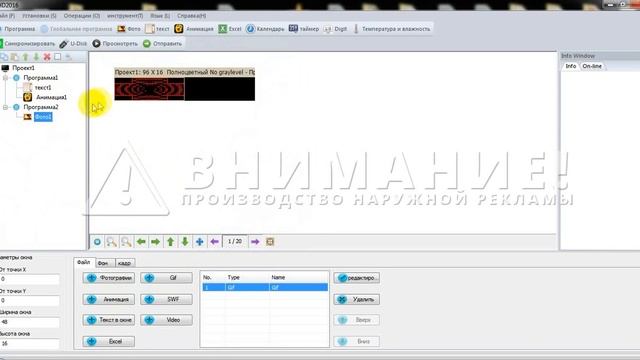
Task: Open the Справка menu
Action: coord(191,16)
